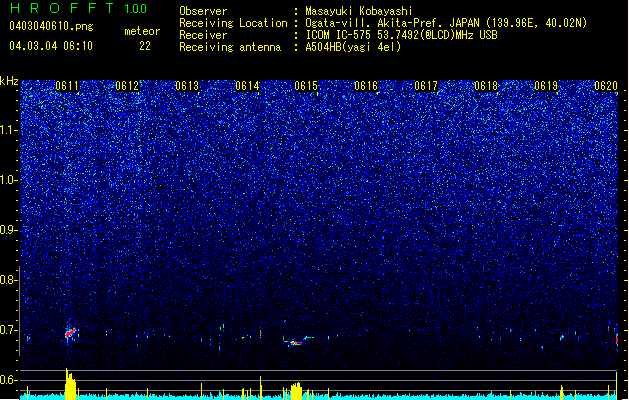Click the 1.1 kHz axis label
The height and width of the screenshot is (400, 629).
pos(9,130)
